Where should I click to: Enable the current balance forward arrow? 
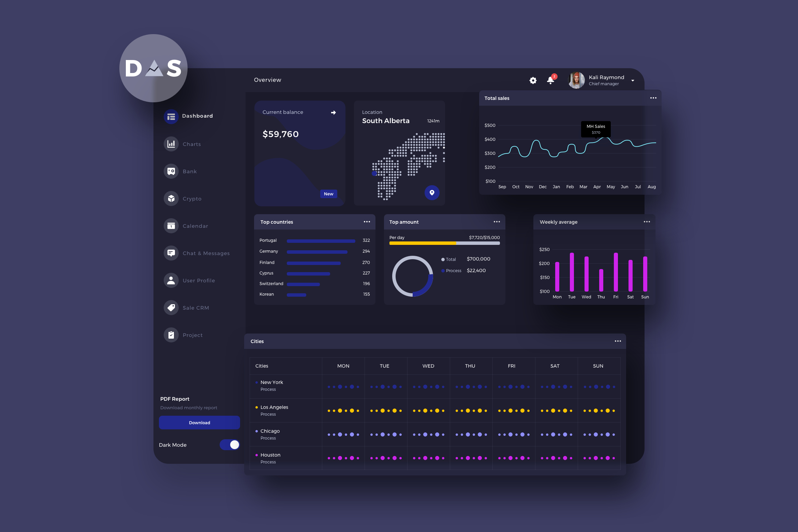pos(333,112)
